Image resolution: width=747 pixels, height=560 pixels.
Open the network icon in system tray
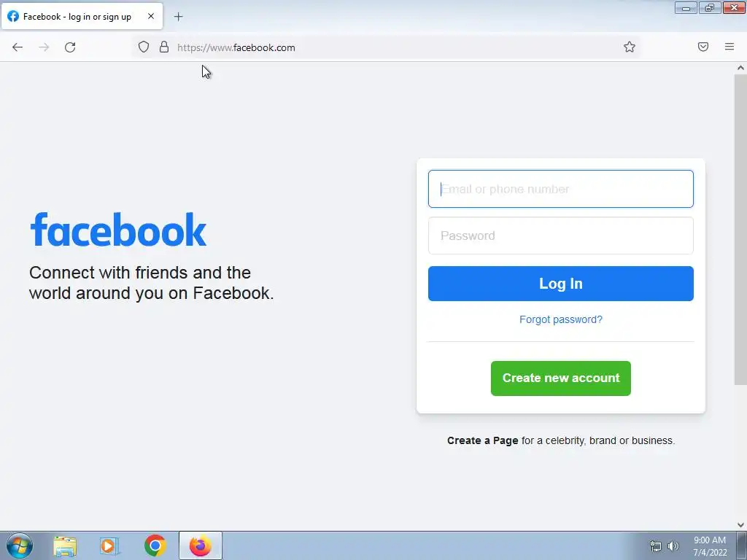coord(656,546)
